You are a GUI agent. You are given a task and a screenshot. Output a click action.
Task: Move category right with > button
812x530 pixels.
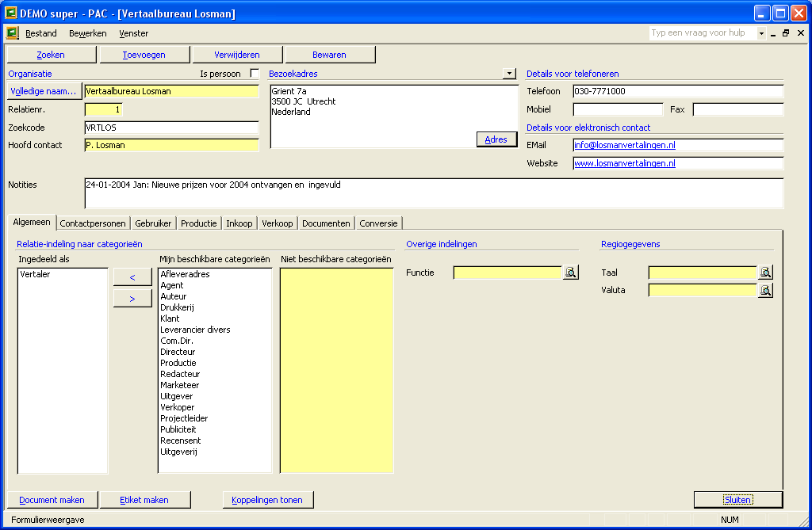(x=132, y=299)
